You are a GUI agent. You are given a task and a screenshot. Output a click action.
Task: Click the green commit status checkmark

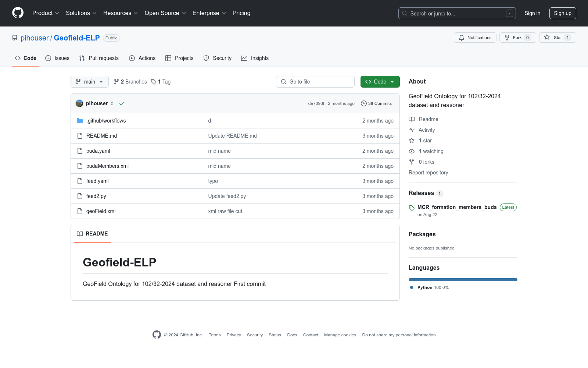coord(122,103)
